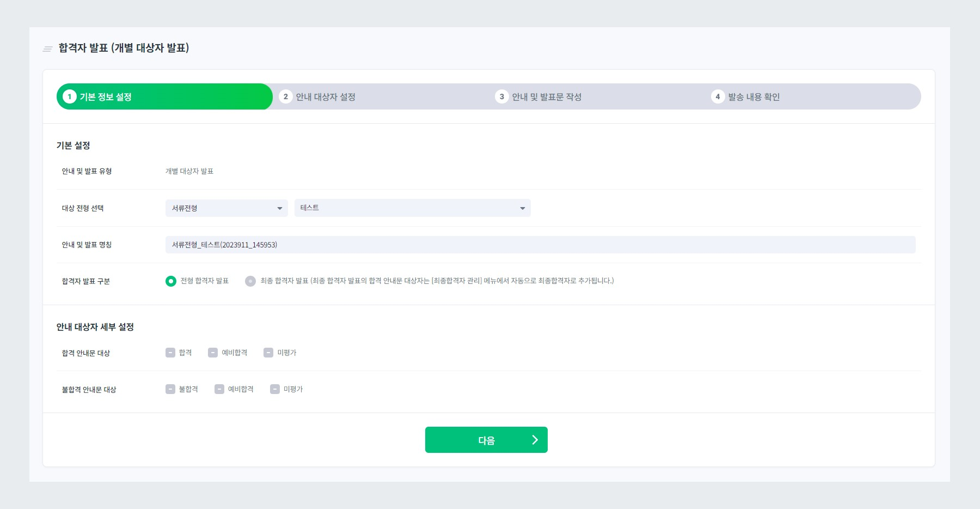Screen dimensions: 980x509
Task: Click the 합격 안내문 대상 label
Action: pos(85,353)
